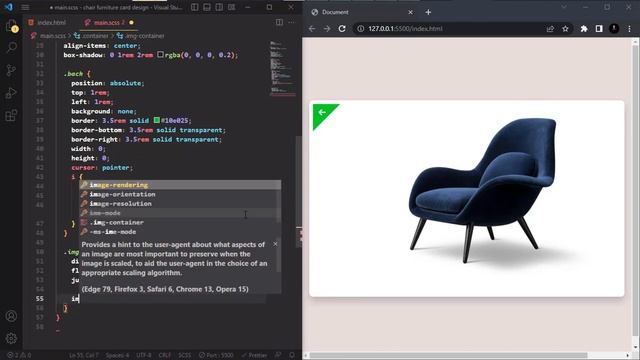Split the editor to the right

(x=279, y=22)
